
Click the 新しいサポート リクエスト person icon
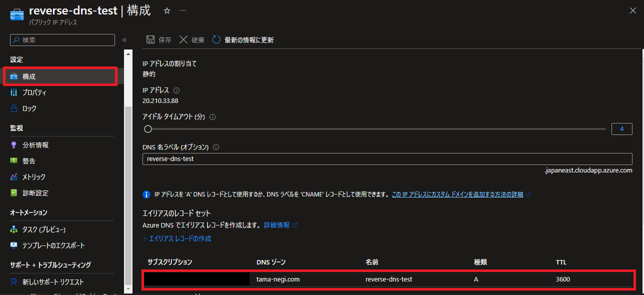coord(14,282)
